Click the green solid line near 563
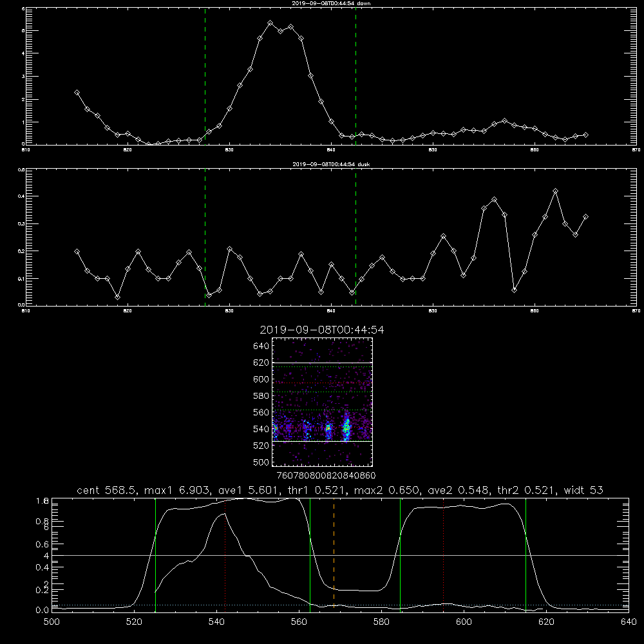The height and width of the screenshot is (644, 644). 310,555
